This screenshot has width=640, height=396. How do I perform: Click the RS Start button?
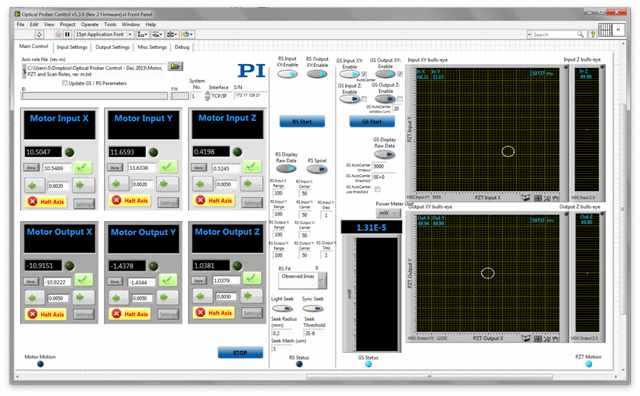click(302, 121)
